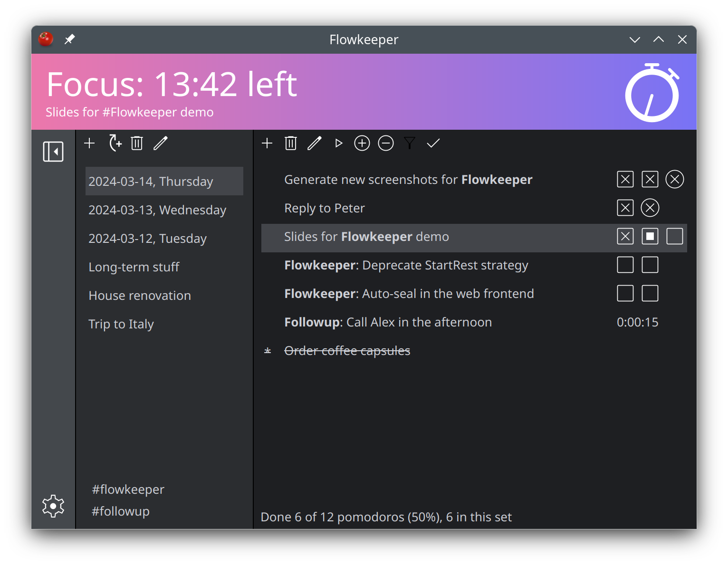Create backlog from incomplete items icon
Screen dimensions: 728x566
[115, 143]
